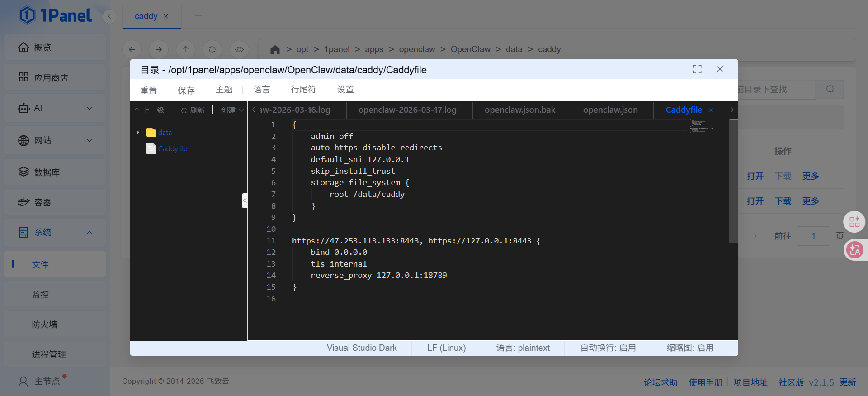
Task: Click the 重置 button in editor toolbar
Action: pos(148,90)
